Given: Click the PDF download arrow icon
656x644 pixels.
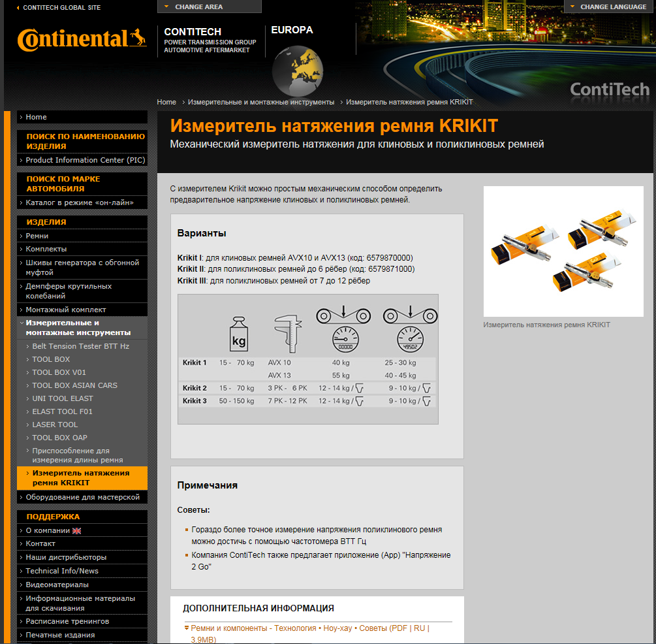Looking at the screenshot, I should 186,628.
